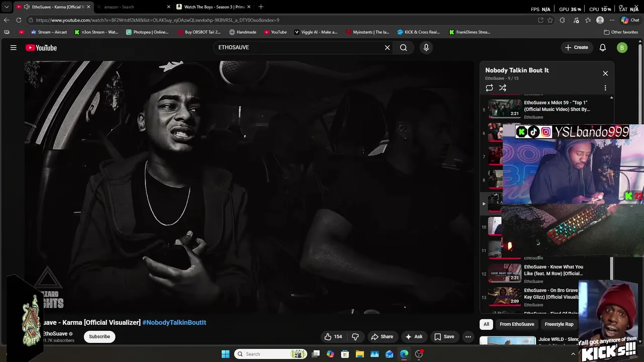Mute the EthoSuave tab via speaker icon
Screen dimensions: 644x362
26,7
